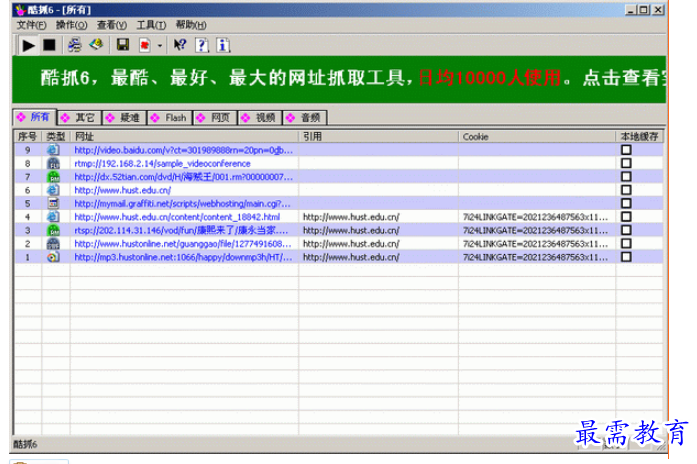This screenshot has width=697, height=464.
Task: Tick local cache checkbox for row 3
Action: point(626,230)
